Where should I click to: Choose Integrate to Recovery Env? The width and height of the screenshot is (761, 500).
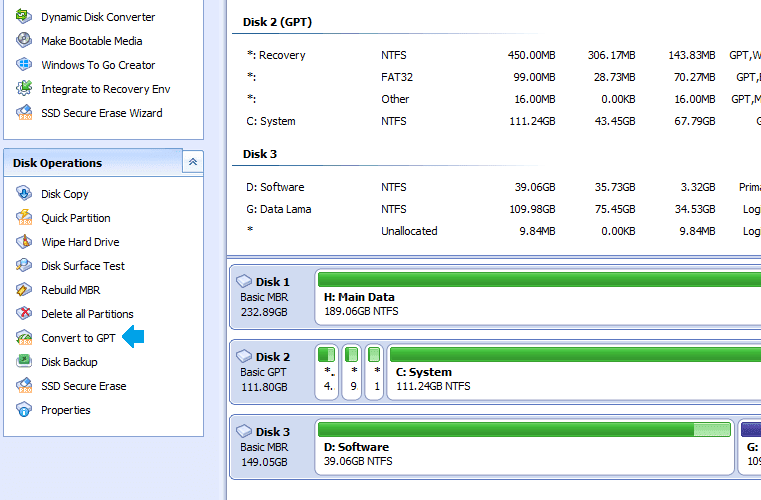coord(106,89)
